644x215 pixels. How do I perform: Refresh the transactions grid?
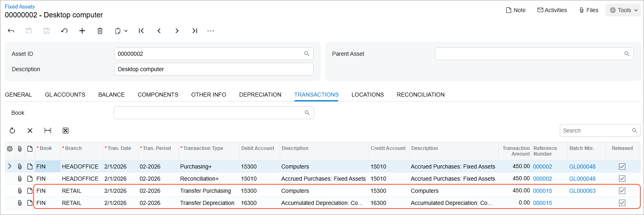pyautogui.click(x=12, y=131)
